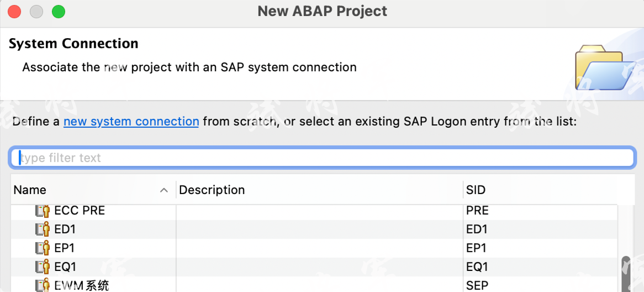Click the vertical list scrollbar thumb
Screen dimensions: 644x292
[626, 274]
